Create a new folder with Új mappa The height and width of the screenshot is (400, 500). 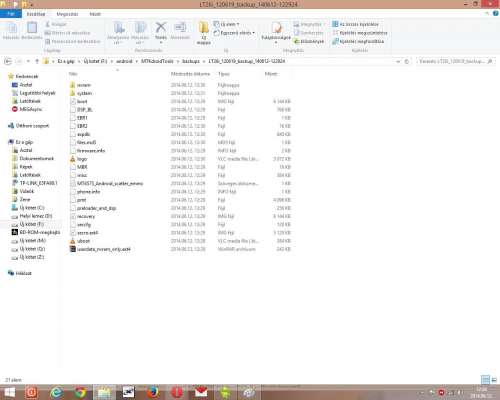(204, 33)
